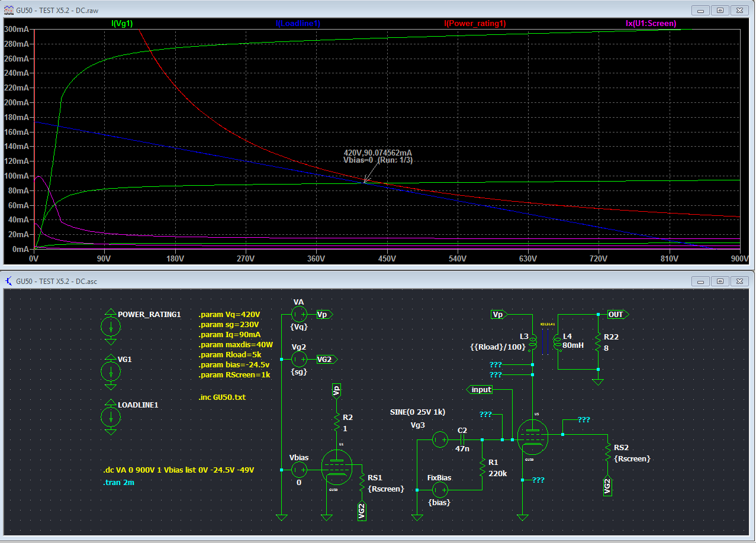Select the I(Power_rating1) trace label
756x543 pixels.
tap(475, 24)
